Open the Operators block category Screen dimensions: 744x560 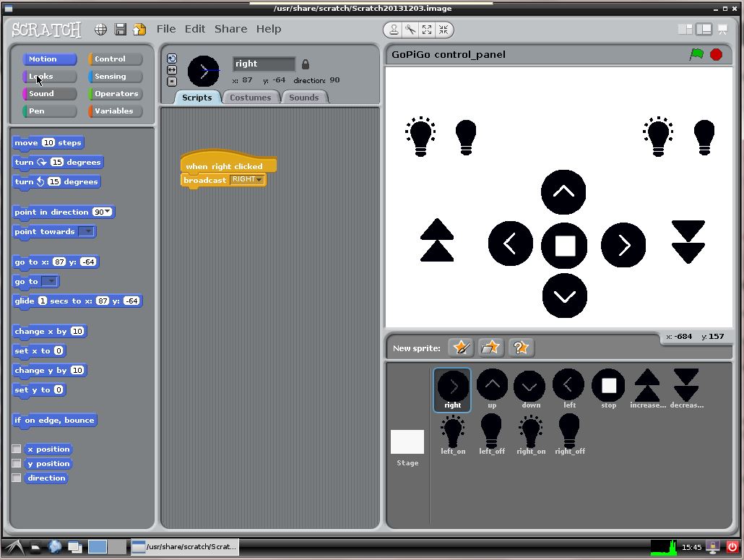(x=116, y=93)
